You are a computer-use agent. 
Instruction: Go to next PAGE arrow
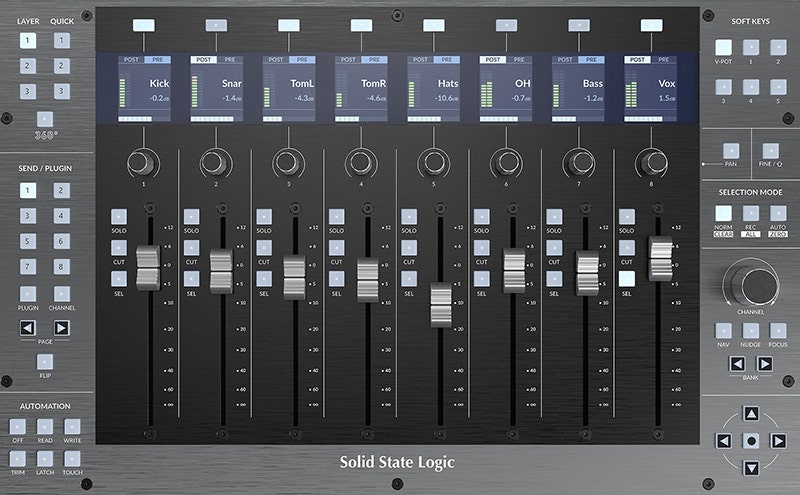tap(61, 328)
